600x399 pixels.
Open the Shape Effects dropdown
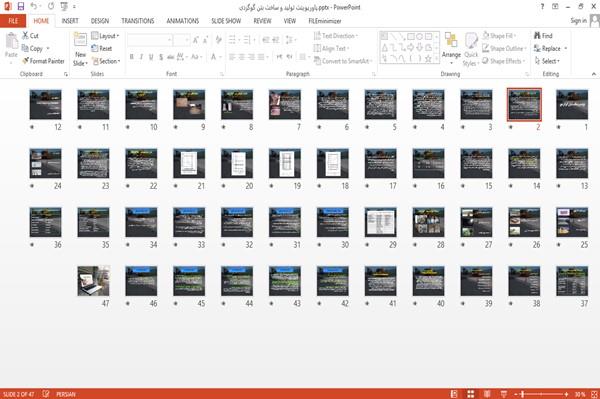[x=503, y=61]
